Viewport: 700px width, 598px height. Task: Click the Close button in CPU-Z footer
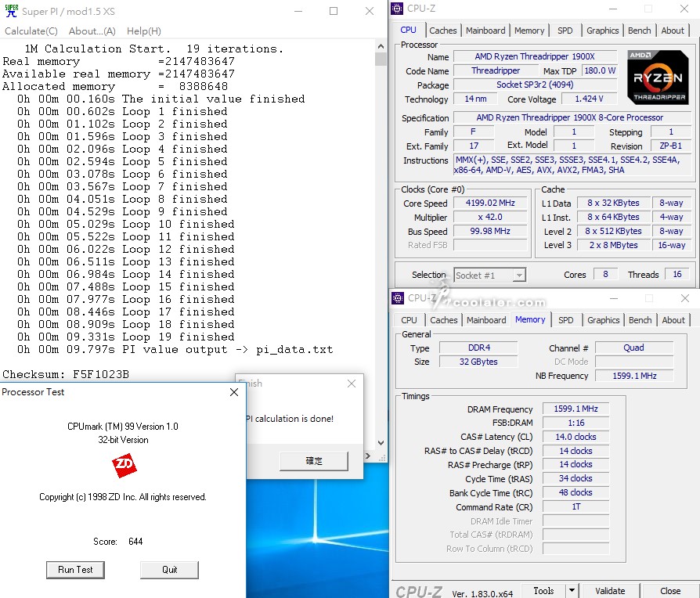tap(670, 591)
